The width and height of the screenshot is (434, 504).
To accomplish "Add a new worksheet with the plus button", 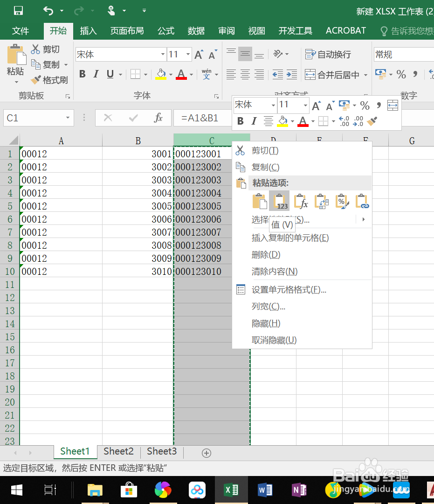I will pos(206,452).
